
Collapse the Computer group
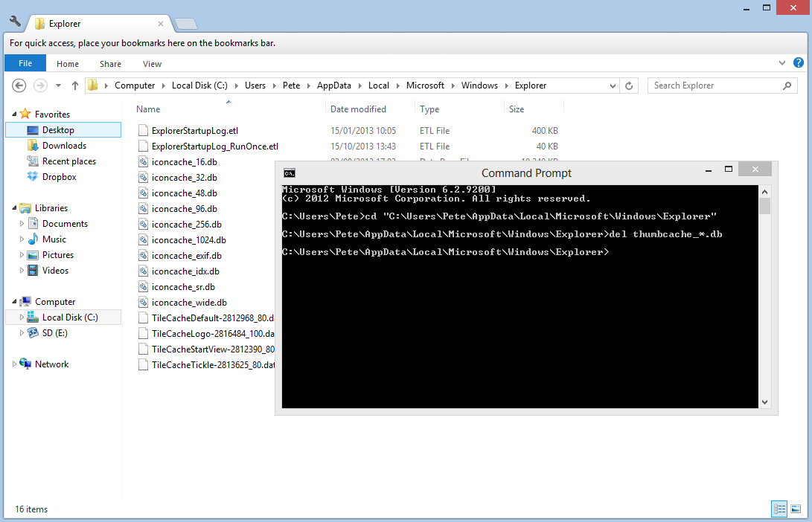point(14,301)
